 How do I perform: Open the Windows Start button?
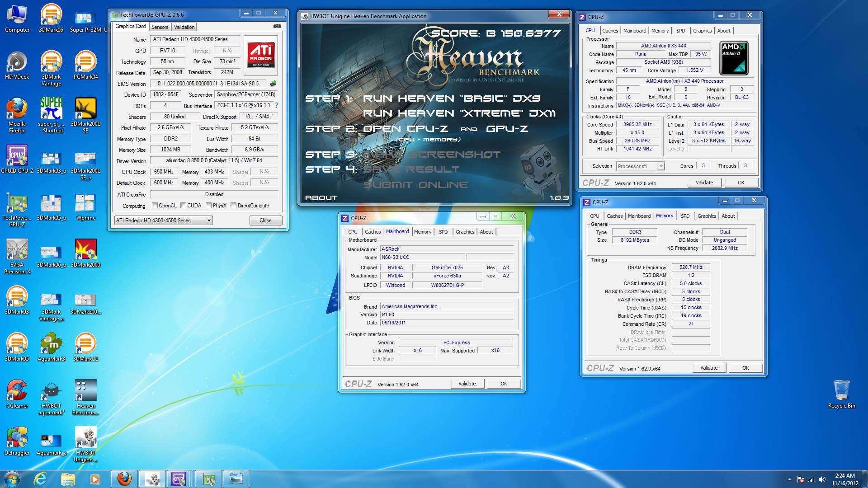pyautogui.click(x=12, y=479)
